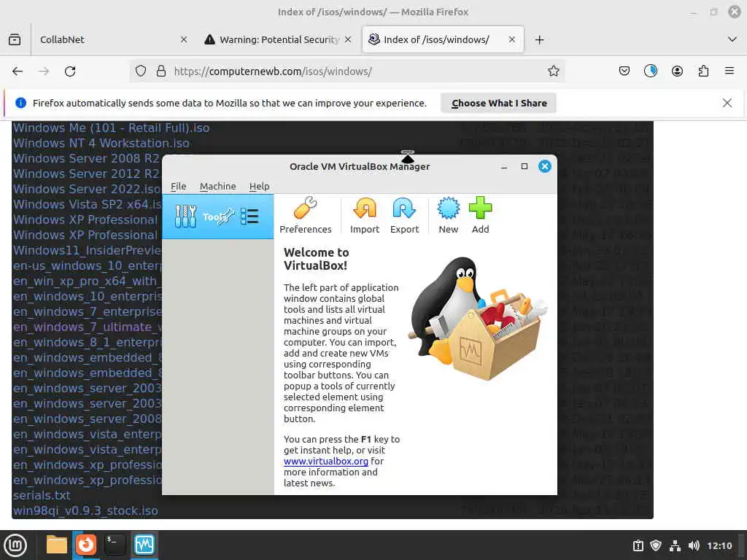Click the tracking protection shield icon
747x560 pixels.
[x=141, y=71]
